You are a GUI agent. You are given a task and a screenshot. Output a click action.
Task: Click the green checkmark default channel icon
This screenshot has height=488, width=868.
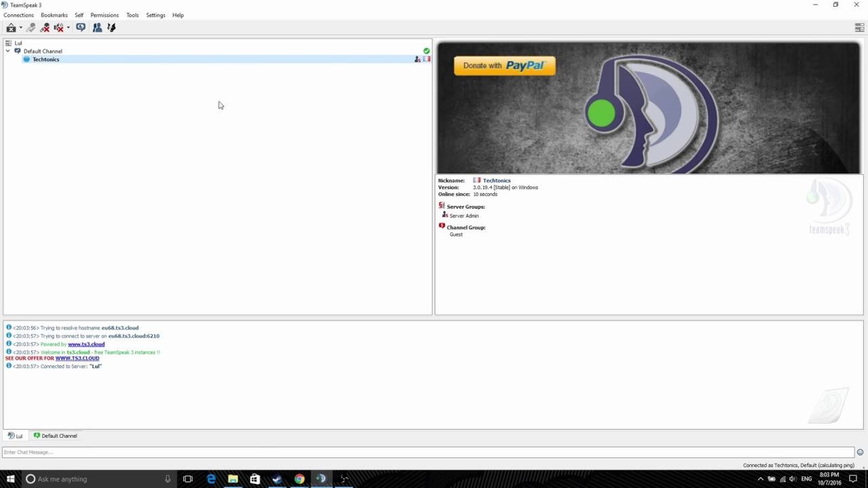pos(427,51)
